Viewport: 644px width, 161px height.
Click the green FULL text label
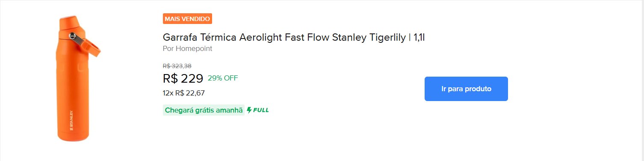pos(261,110)
